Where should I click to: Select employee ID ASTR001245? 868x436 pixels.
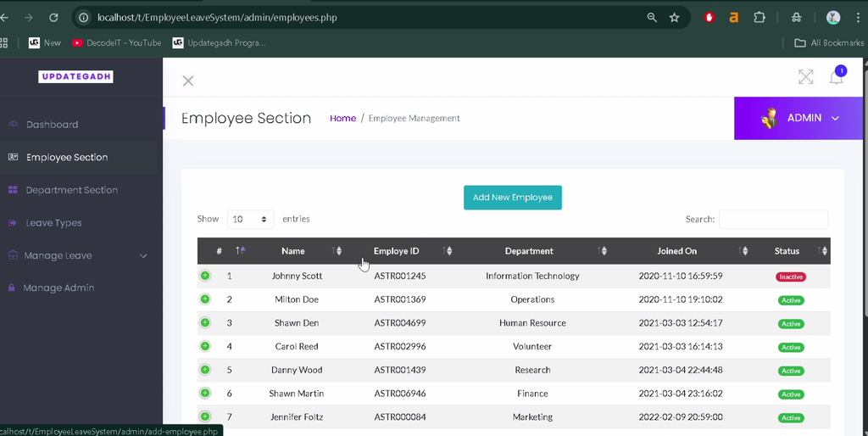point(400,276)
